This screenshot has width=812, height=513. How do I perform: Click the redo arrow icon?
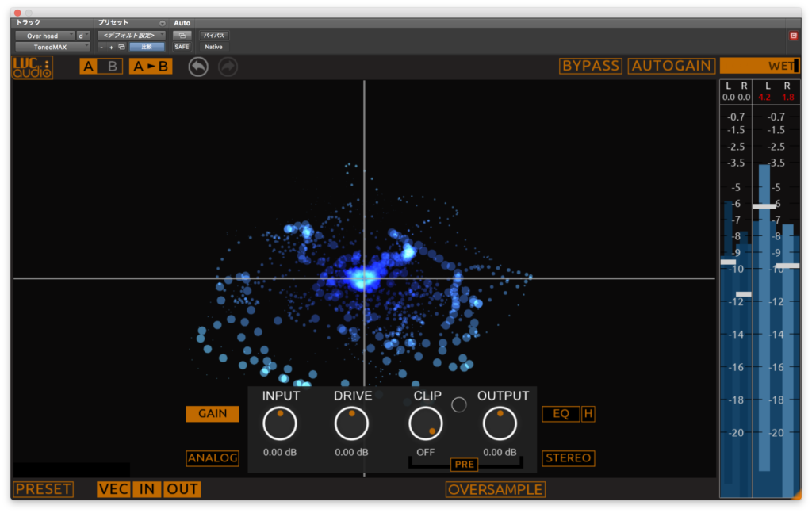point(228,66)
